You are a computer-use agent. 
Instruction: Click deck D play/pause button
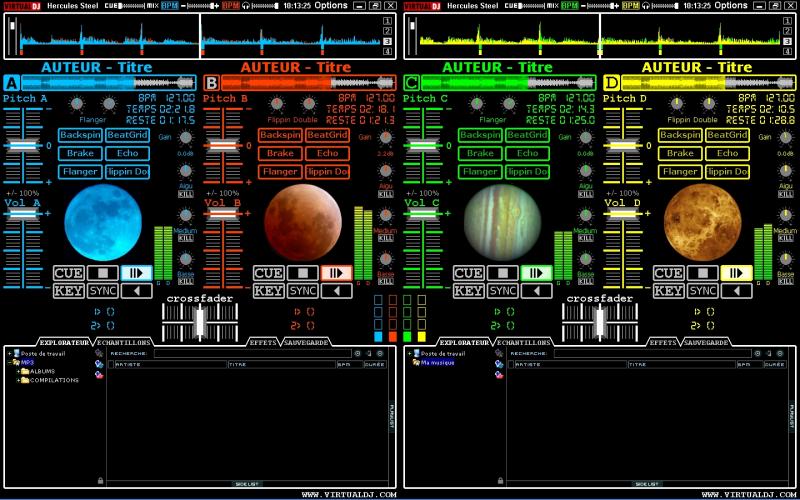point(736,273)
